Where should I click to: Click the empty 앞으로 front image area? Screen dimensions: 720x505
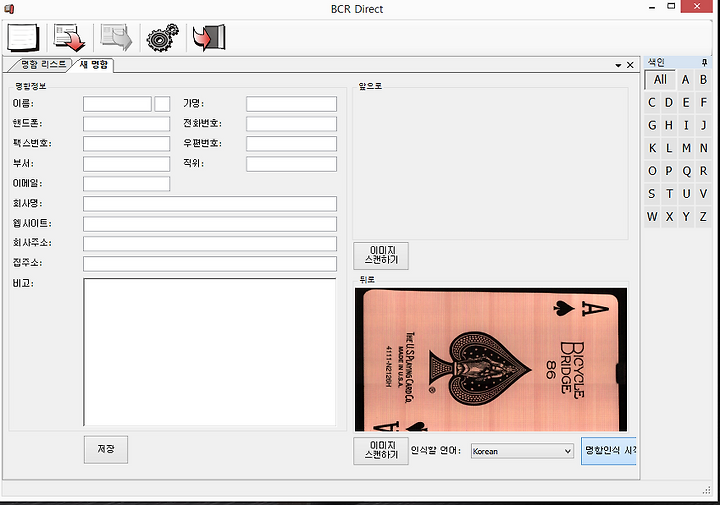coord(490,164)
